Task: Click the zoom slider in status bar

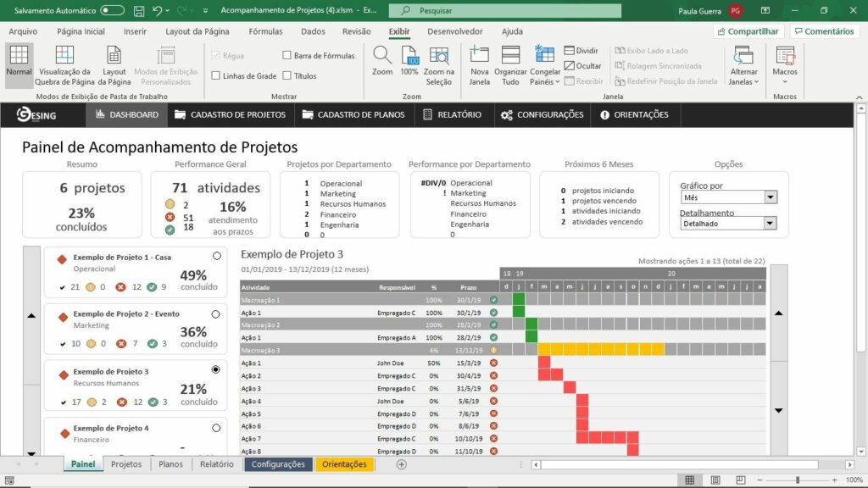Action: (797, 480)
